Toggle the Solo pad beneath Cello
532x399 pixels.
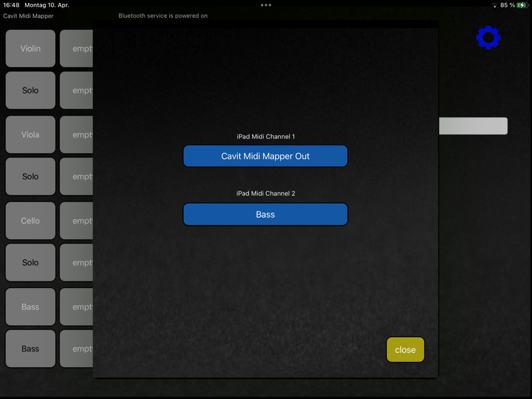tap(30, 263)
